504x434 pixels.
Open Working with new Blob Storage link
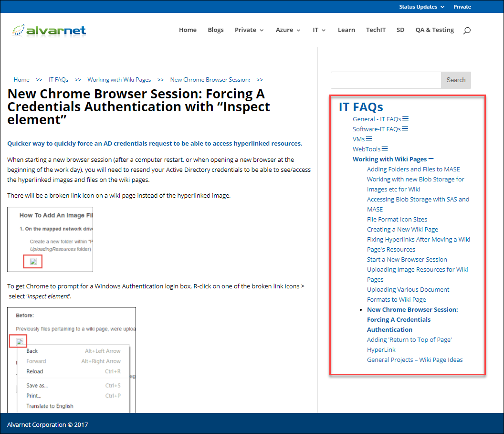416,184
